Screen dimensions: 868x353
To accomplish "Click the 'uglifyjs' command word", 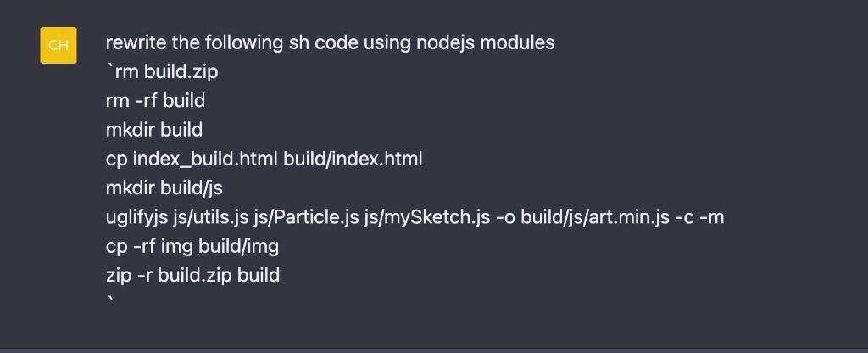I will point(136,218).
